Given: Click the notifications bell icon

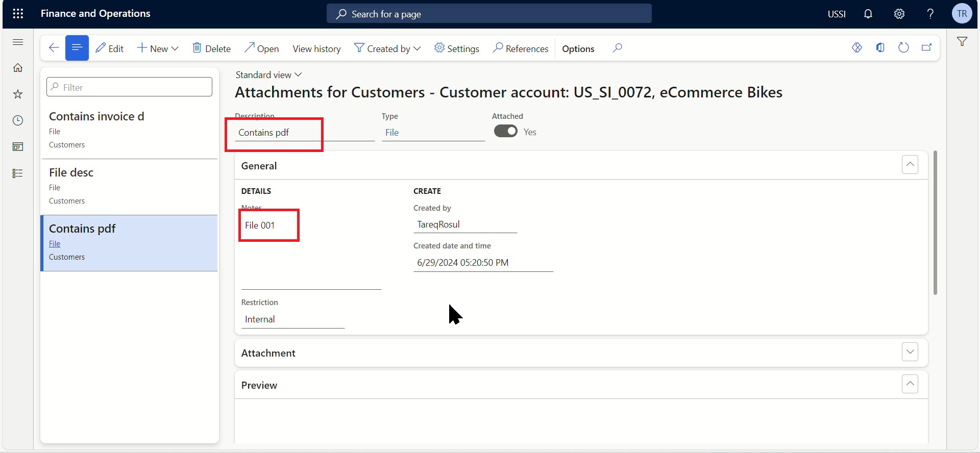Looking at the screenshot, I should (x=868, y=14).
